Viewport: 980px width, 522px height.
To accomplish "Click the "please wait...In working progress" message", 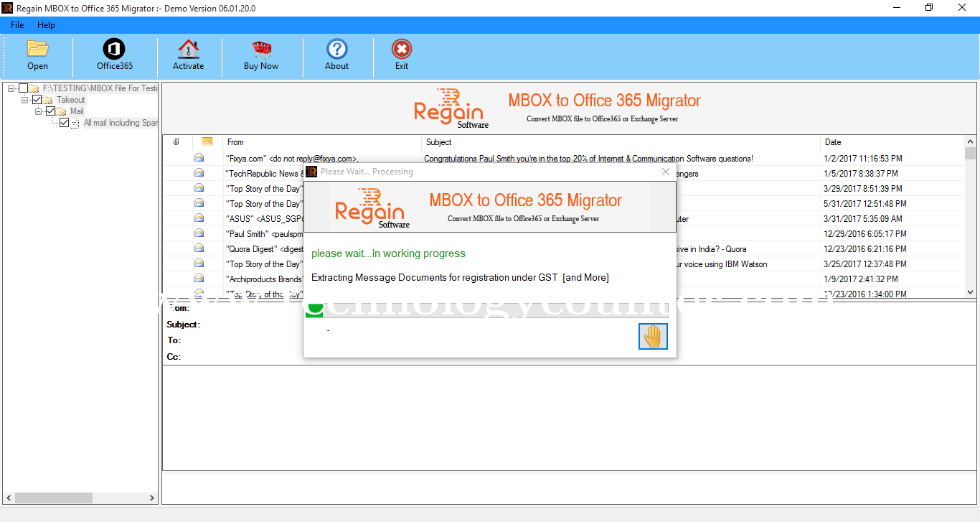I will [x=388, y=253].
